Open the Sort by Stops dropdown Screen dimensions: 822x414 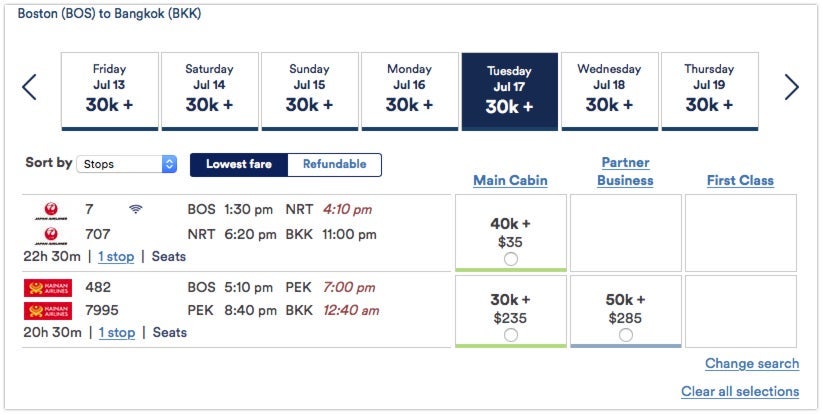point(127,164)
